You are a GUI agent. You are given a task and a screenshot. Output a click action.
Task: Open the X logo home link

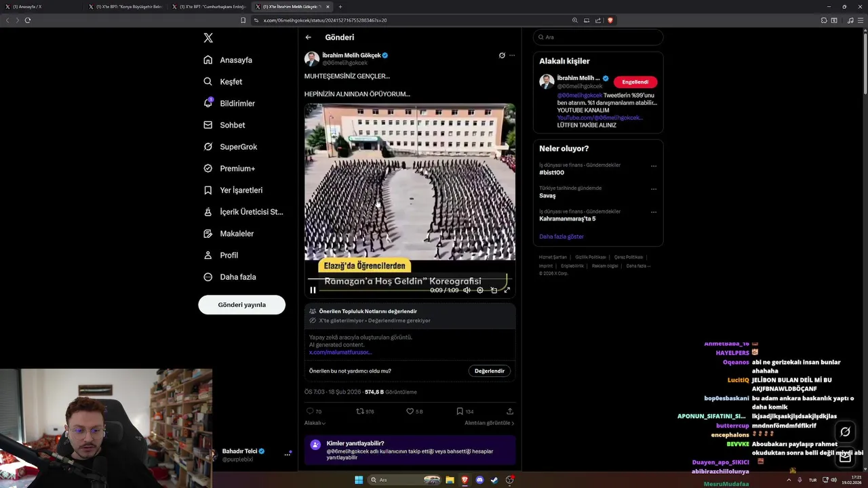(208, 38)
